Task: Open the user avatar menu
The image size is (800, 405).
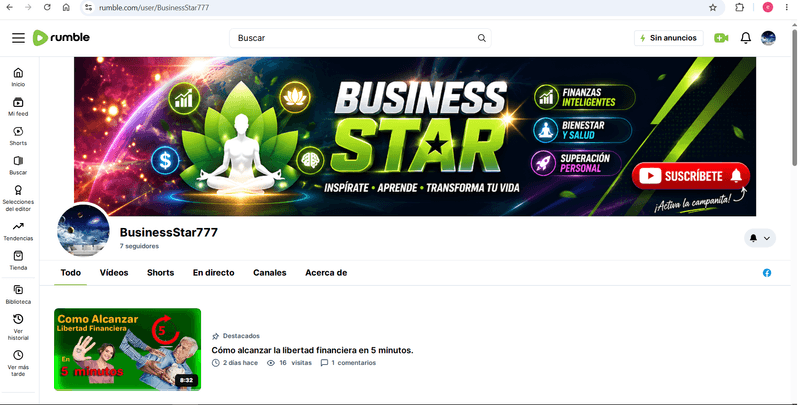Action: [768, 38]
